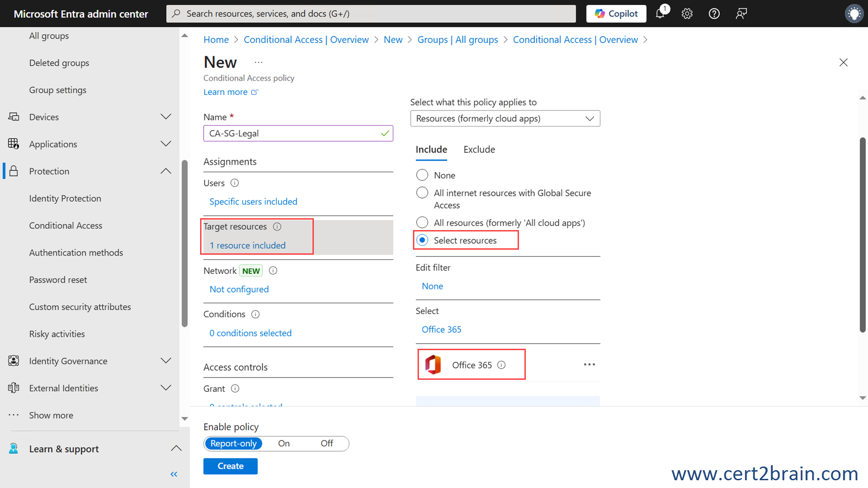Collapse the Learn & support chevron

pos(176,449)
